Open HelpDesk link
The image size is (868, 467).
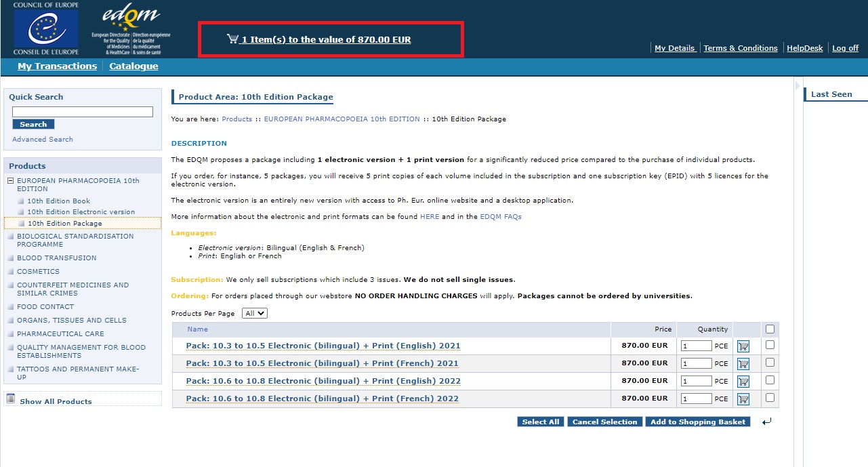[x=805, y=48]
